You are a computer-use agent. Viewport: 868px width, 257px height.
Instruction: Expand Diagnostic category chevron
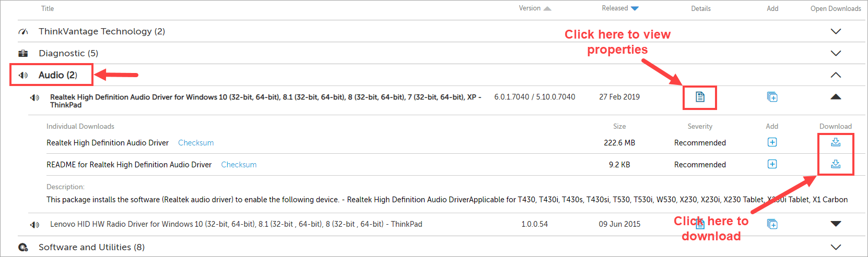pos(836,53)
